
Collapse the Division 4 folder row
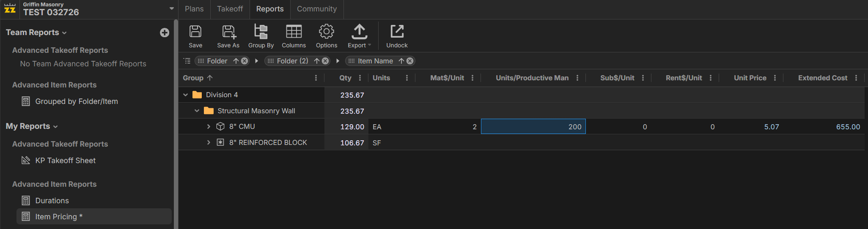(185, 95)
